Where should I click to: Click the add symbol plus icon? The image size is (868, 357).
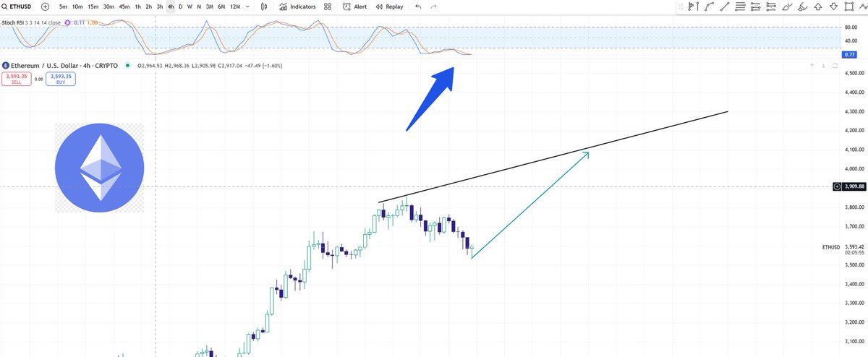tap(45, 7)
